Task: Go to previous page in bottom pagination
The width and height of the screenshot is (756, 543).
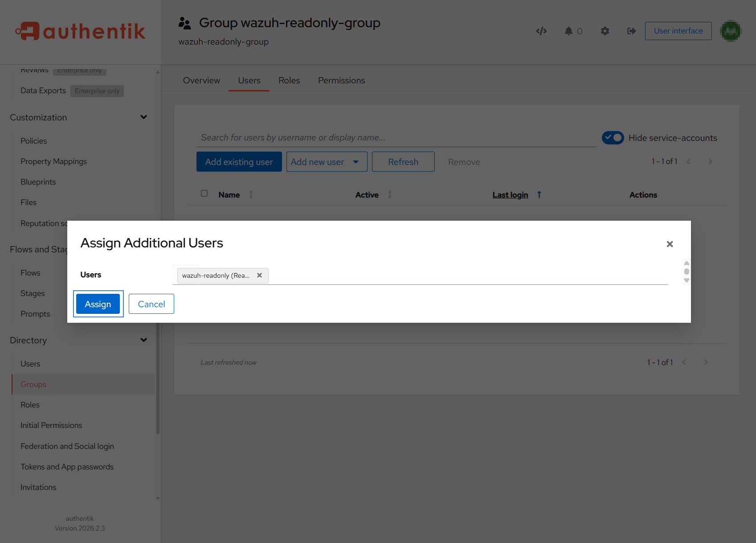Action: [x=684, y=362]
